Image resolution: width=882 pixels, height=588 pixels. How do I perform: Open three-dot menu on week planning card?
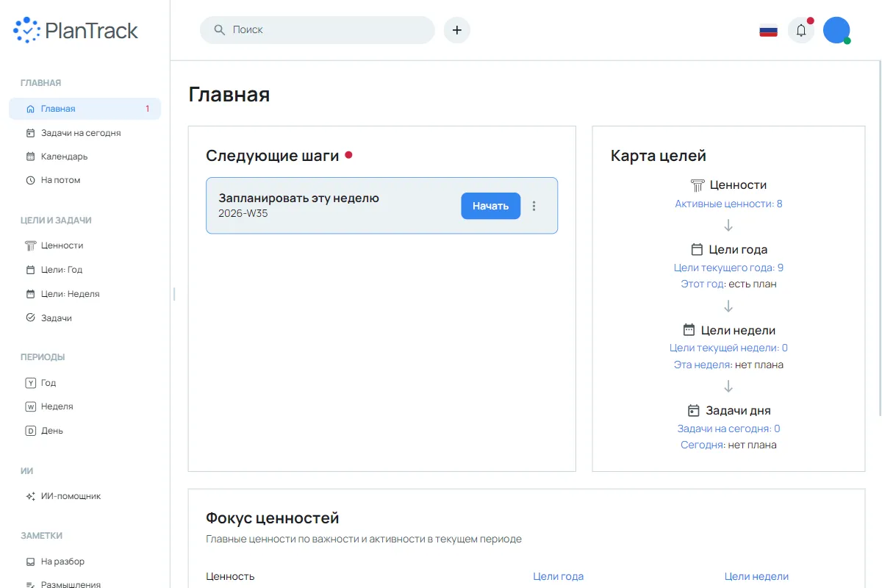tap(534, 206)
